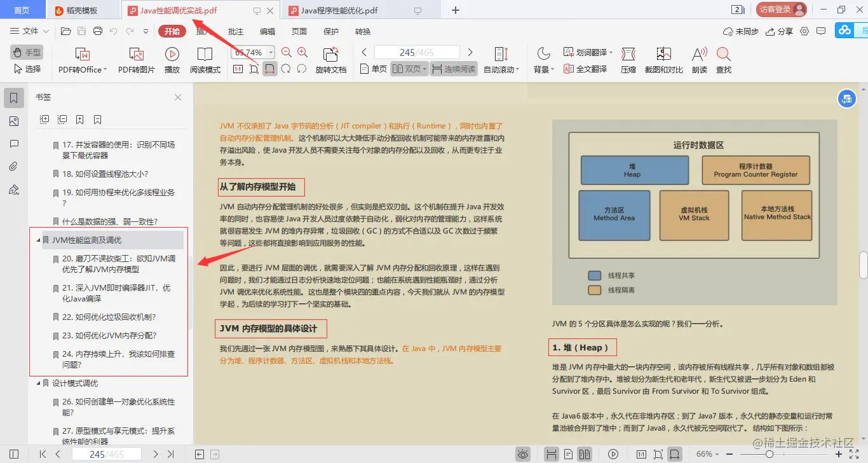Enter 阅读模式 reading mode
Screen dimensions: 868x463
(x=205, y=60)
